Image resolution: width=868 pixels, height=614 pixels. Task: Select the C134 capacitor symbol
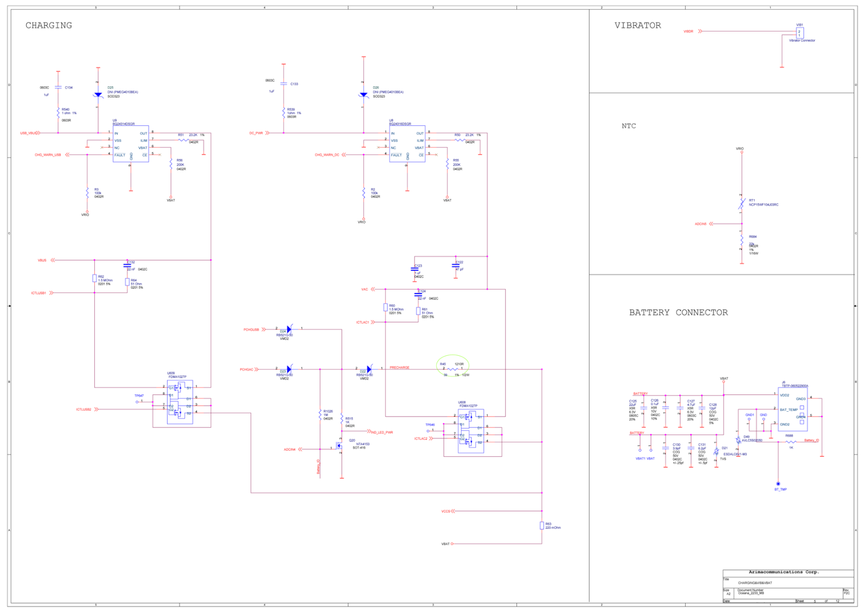58,87
